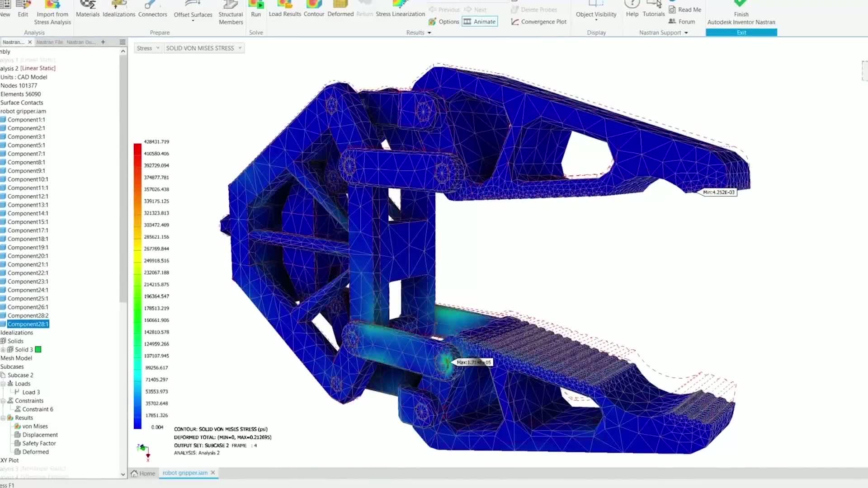Click the Max stress probe label
This screenshot has height=488, width=868.
[473, 362]
